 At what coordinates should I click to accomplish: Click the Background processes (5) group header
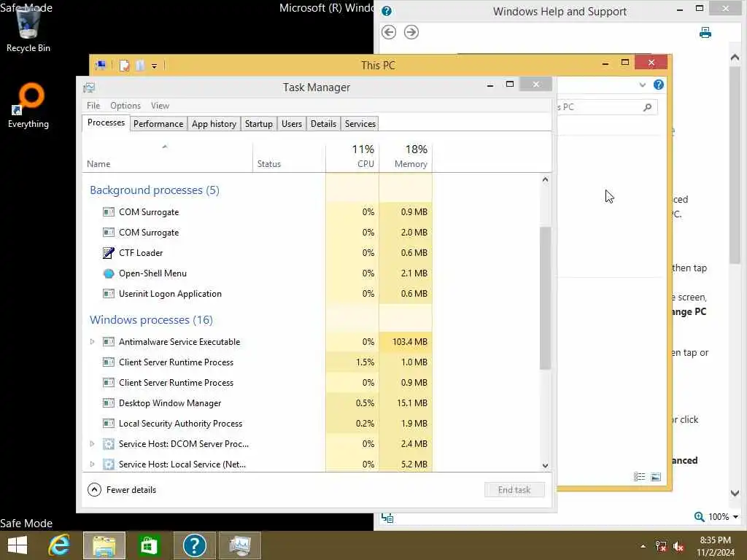pos(155,190)
